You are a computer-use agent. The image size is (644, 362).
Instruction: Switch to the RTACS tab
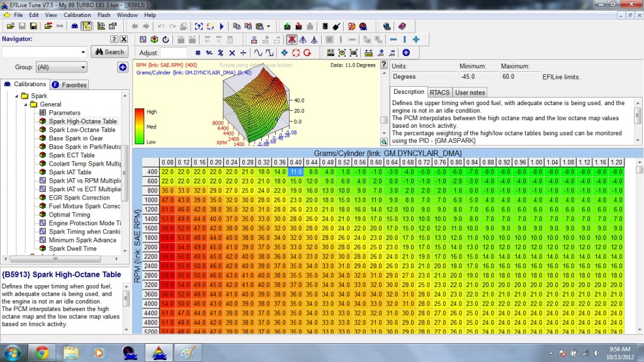[x=439, y=93]
